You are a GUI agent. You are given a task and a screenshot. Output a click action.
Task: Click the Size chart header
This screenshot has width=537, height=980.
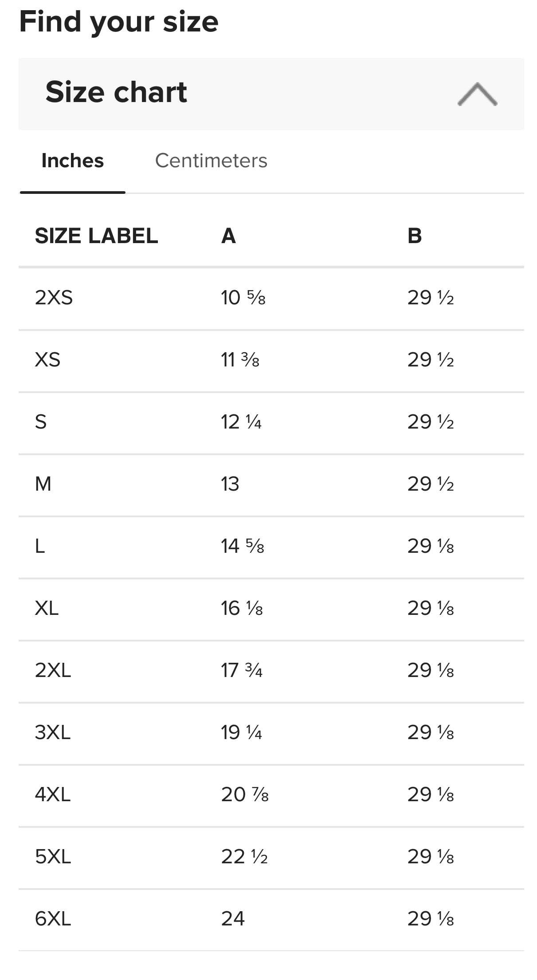coord(271,94)
